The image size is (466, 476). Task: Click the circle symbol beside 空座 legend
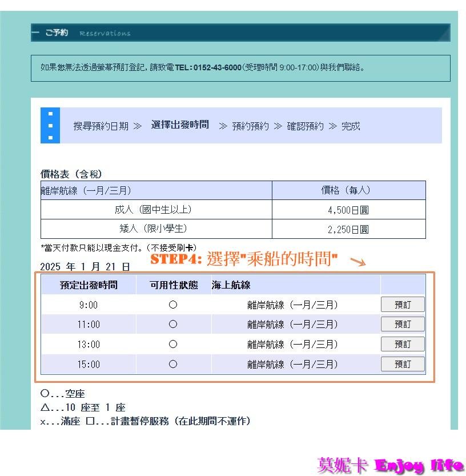point(45,394)
